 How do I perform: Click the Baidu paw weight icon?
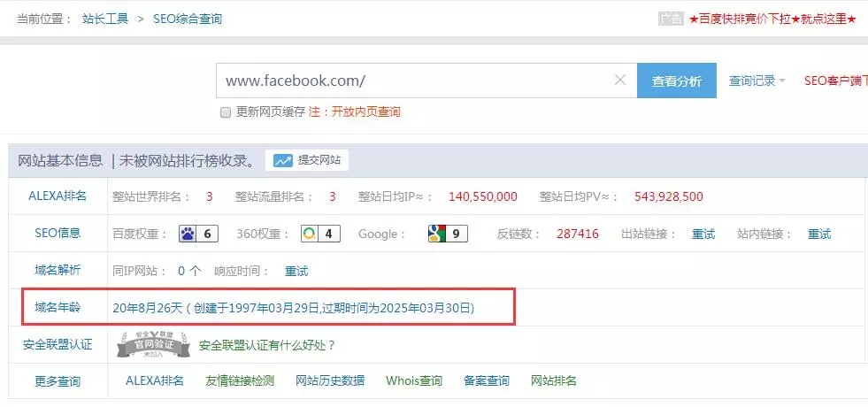188,234
